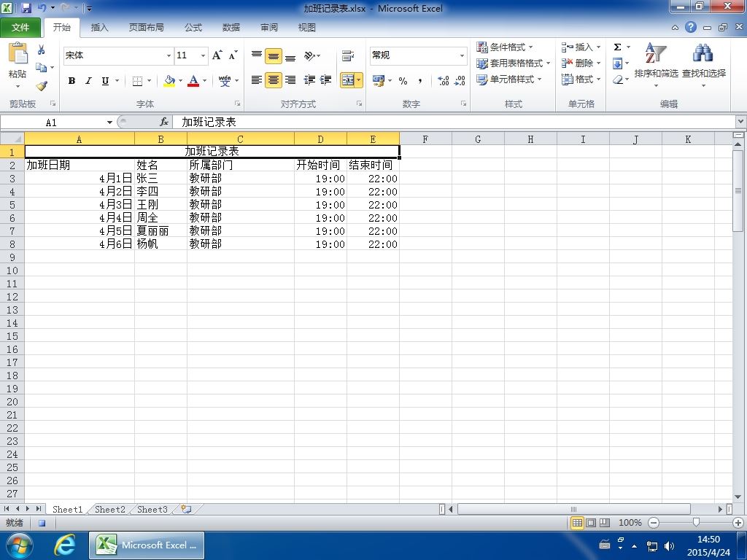Open the fill color dropdown arrow
Screen dimensions: 747x560
181,81
